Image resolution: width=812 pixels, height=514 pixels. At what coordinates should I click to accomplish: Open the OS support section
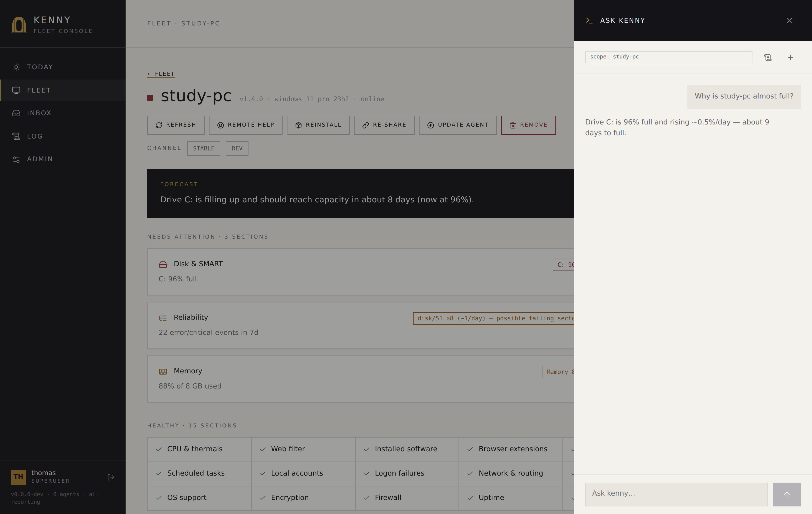[199, 498]
